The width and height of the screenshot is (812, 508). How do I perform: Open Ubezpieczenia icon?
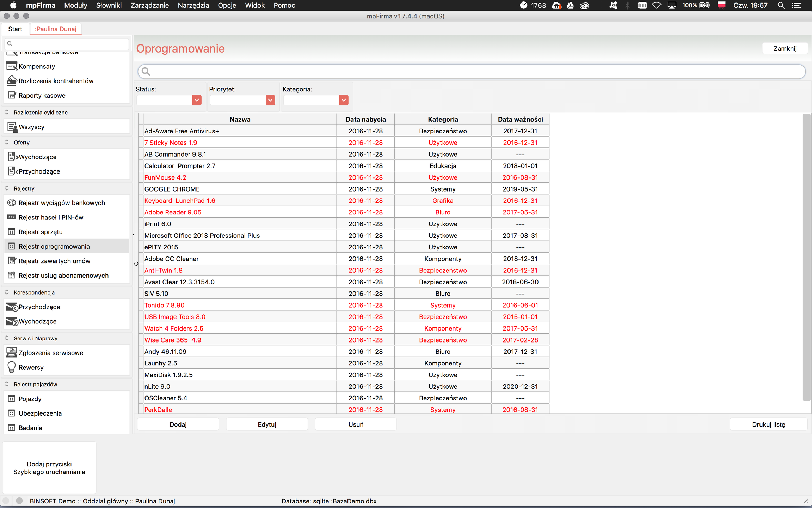click(x=12, y=413)
